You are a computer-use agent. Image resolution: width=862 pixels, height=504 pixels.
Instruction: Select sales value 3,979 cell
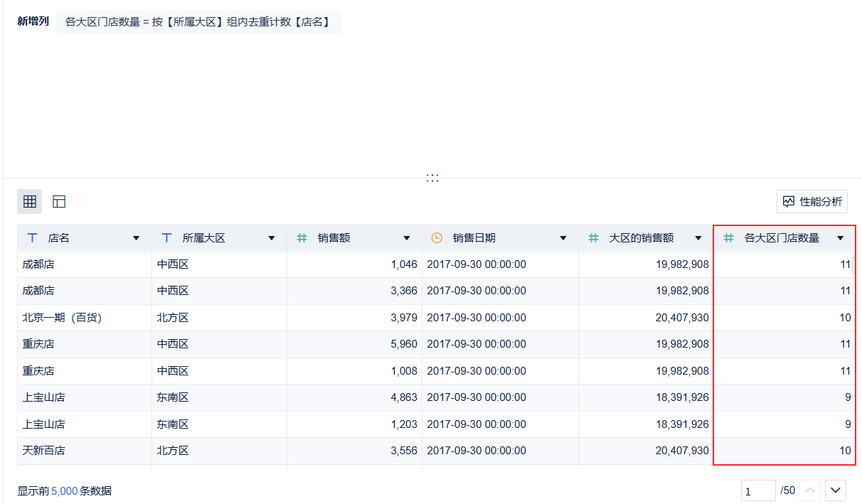354,318
